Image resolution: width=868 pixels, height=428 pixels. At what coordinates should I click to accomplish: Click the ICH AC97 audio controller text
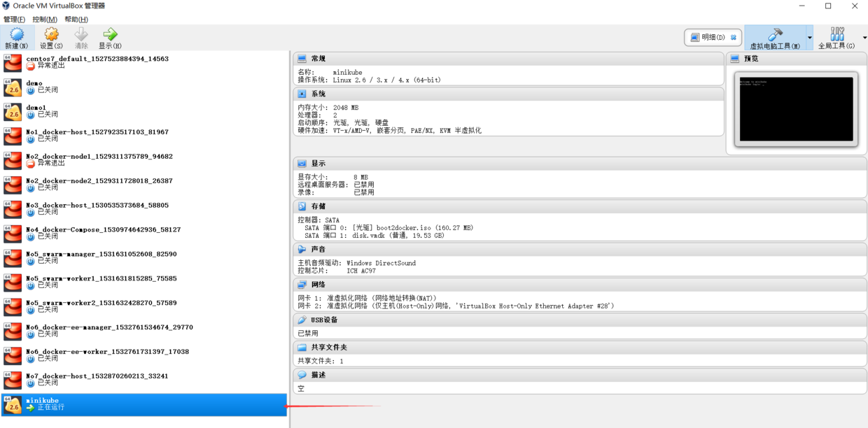(x=361, y=271)
